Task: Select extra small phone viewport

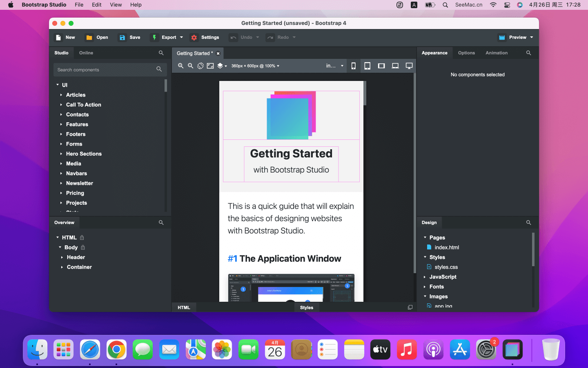Action: pyautogui.click(x=354, y=66)
